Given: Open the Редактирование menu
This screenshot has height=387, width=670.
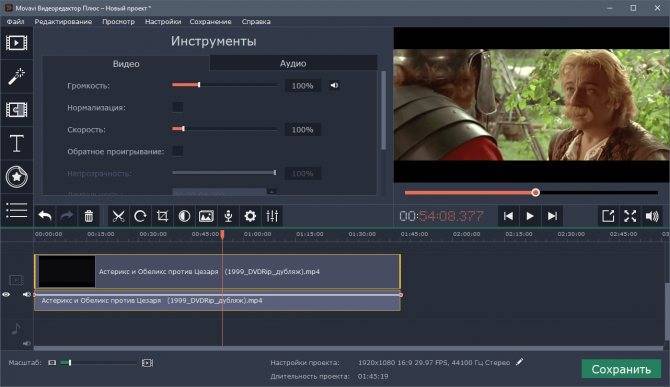Looking at the screenshot, I should (x=63, y=21).
